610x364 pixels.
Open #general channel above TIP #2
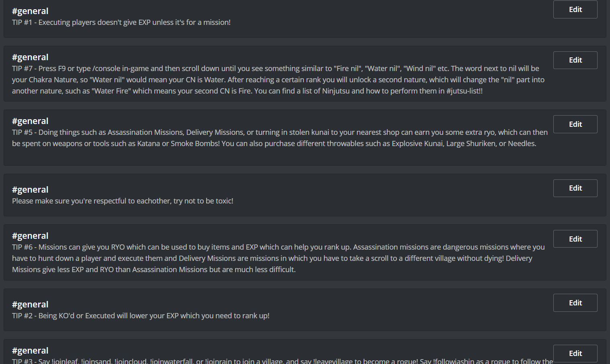coord(30,305)
